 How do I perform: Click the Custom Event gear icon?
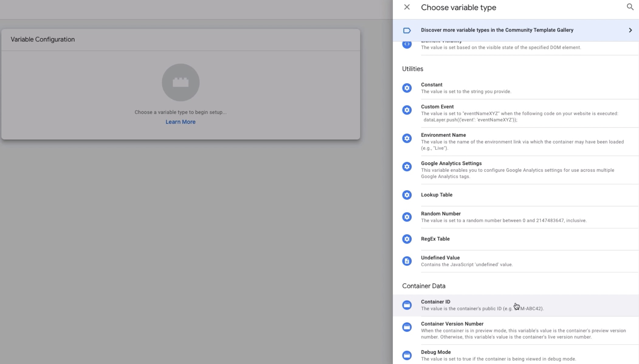pyautogui.click(x=407, y=110)
